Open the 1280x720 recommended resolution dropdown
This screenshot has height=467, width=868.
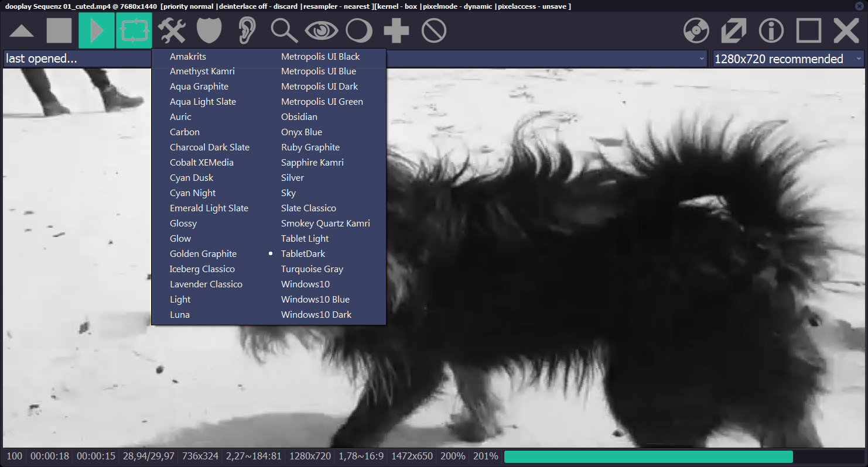788,59
